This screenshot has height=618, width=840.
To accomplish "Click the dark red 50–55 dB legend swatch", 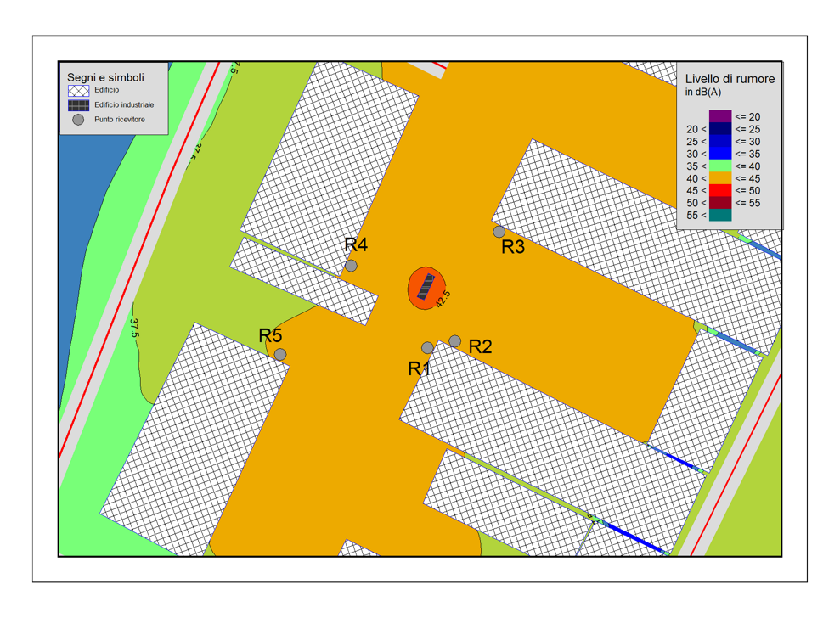I will [720, 203].
